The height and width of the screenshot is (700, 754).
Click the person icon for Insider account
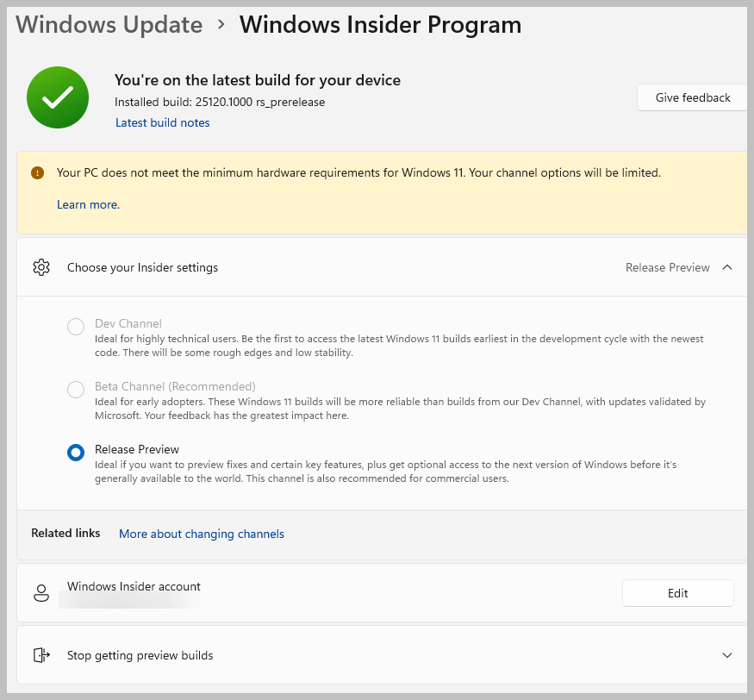41,593
